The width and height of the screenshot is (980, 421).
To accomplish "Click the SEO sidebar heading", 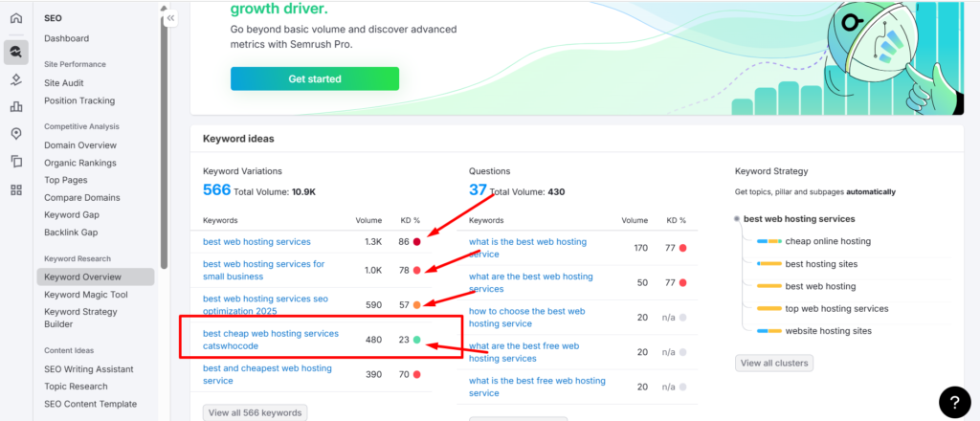I will coord(53,18).
